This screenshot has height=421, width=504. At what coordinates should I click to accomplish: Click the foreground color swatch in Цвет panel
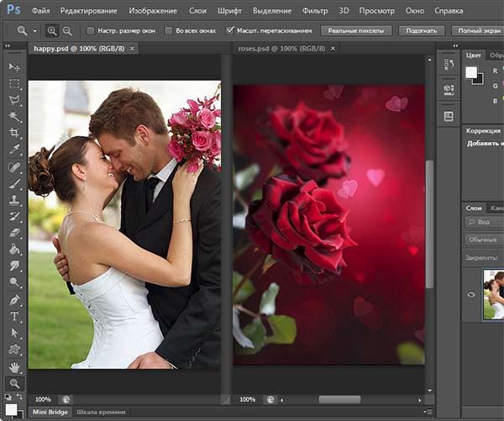click(x=471, y=72)
